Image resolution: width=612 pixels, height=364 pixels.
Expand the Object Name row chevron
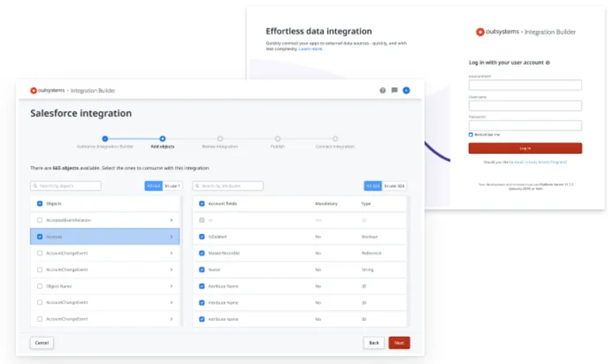pos(172,286)
